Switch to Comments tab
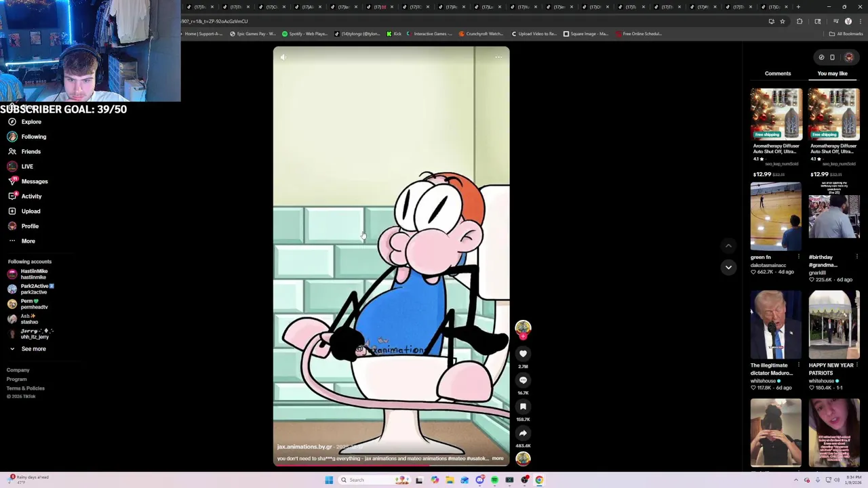The image size is (868, 488). point(778,73)
